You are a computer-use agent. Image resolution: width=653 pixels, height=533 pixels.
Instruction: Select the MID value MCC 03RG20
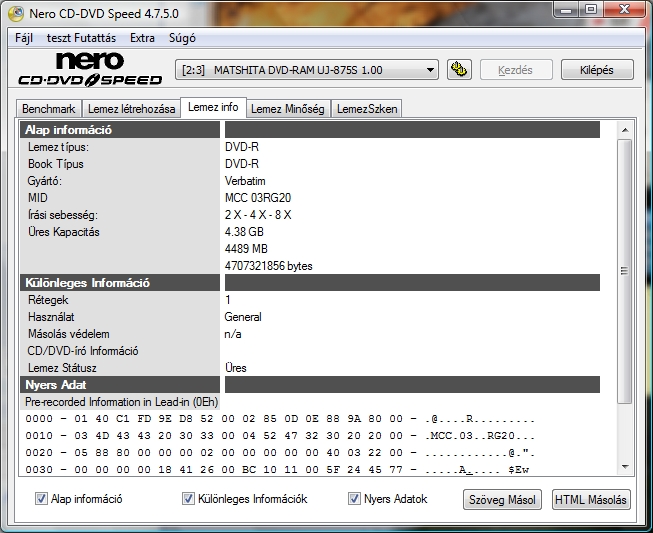258,198
